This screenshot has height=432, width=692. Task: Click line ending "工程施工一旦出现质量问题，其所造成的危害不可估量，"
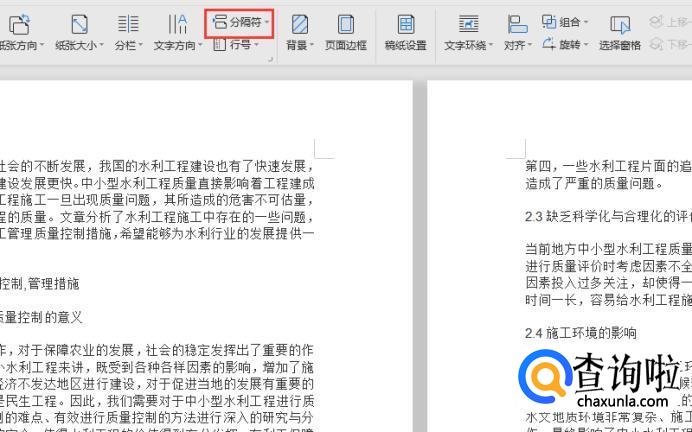157,200
